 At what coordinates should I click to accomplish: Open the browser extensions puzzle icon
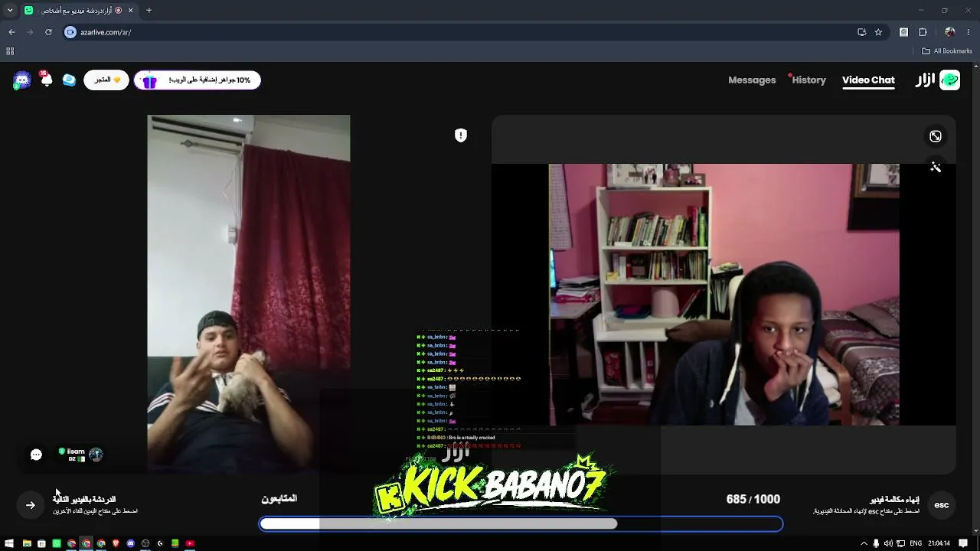pyautogui.click(x=923, y=32)
